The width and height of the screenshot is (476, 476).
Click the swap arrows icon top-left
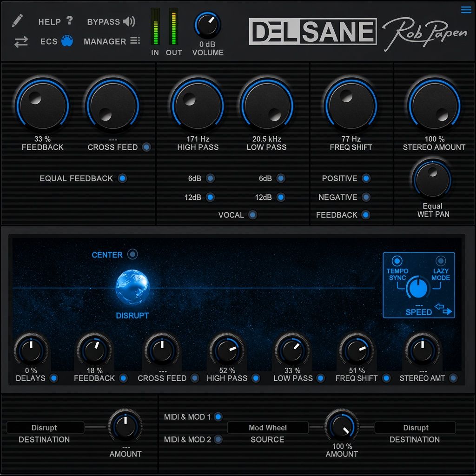[x=21, y=41]
